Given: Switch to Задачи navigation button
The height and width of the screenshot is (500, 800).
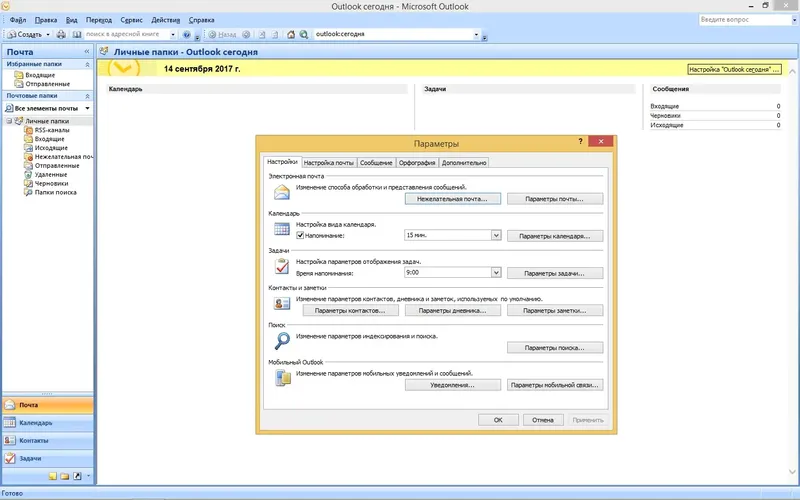Looking at the screenshot, I should click(48, 459).
